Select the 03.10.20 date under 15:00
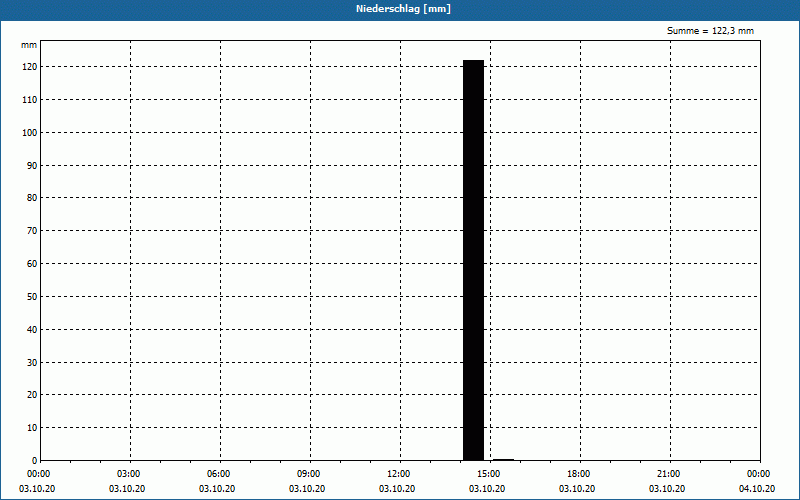 tap(487, 489)
